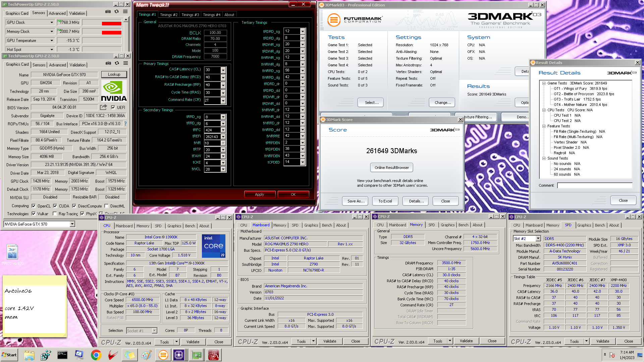This screenshot has height=362, width=644.
Task: Open the Command Rate (CR) dropdown
Action: coord(223,100)
